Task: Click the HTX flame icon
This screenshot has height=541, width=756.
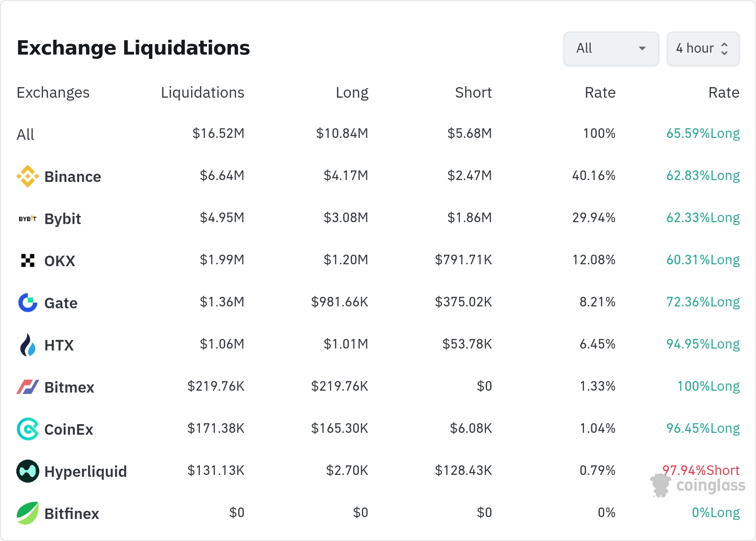Action: (28, 345)
